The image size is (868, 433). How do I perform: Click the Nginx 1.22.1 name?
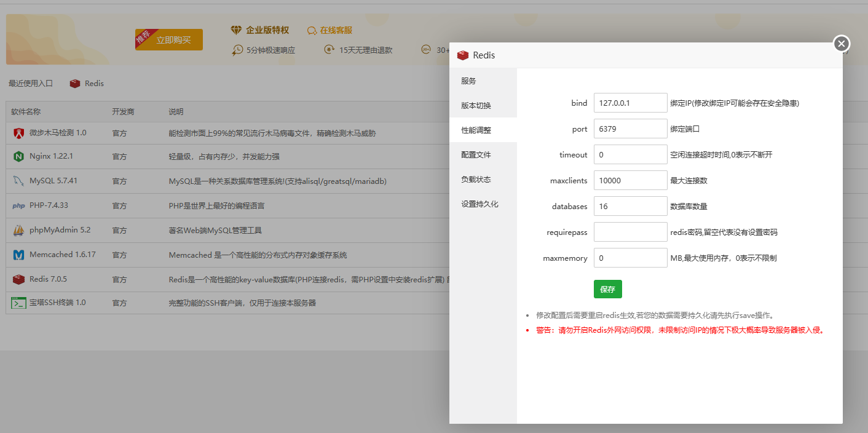[x=51, y=156]
